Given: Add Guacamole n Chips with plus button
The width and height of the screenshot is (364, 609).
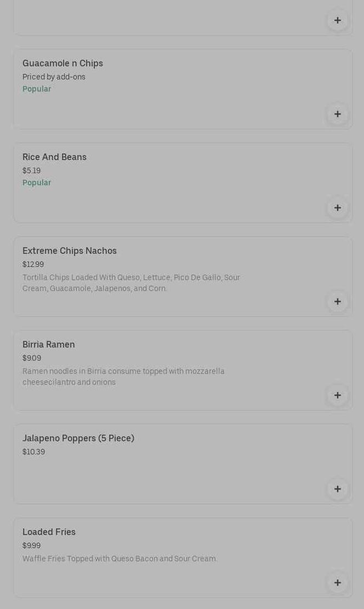Looking at the screenshot, I should (337, 114).
